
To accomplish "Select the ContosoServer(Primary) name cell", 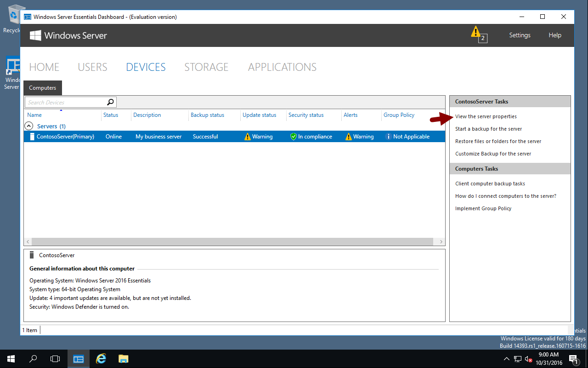I will coord(65,137).
